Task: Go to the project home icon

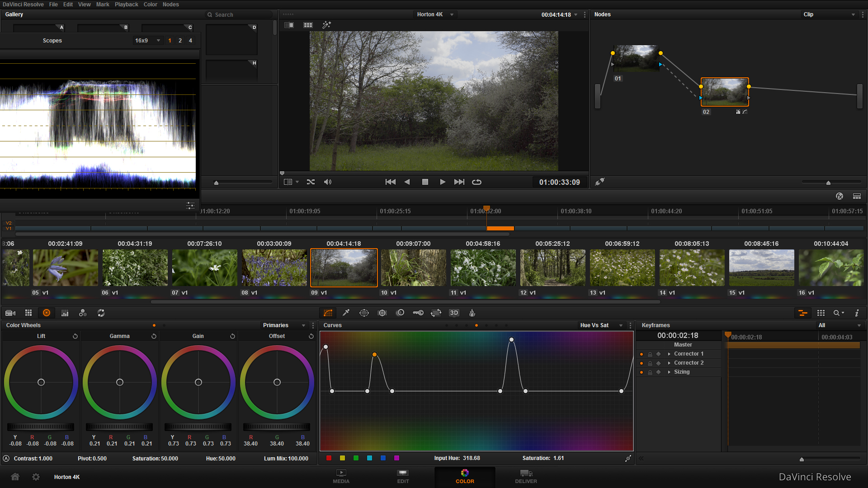Action: pyautogui.click(x=15, y=477)
